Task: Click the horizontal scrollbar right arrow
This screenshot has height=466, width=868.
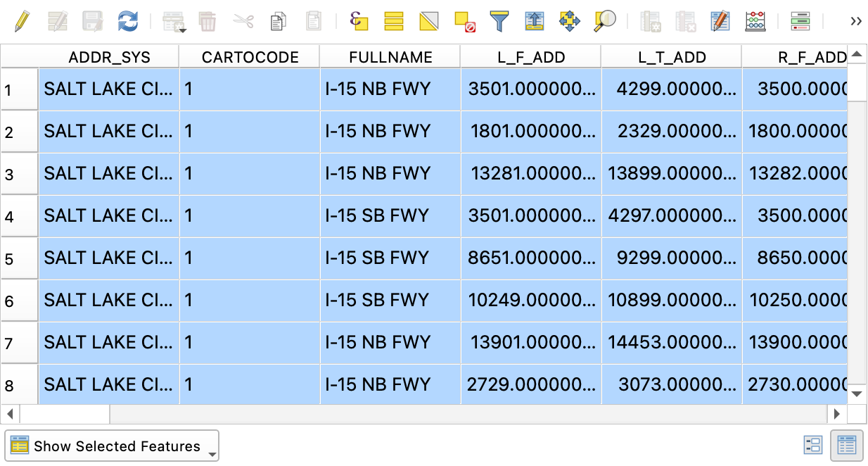Action: click(x=837, y=414)
